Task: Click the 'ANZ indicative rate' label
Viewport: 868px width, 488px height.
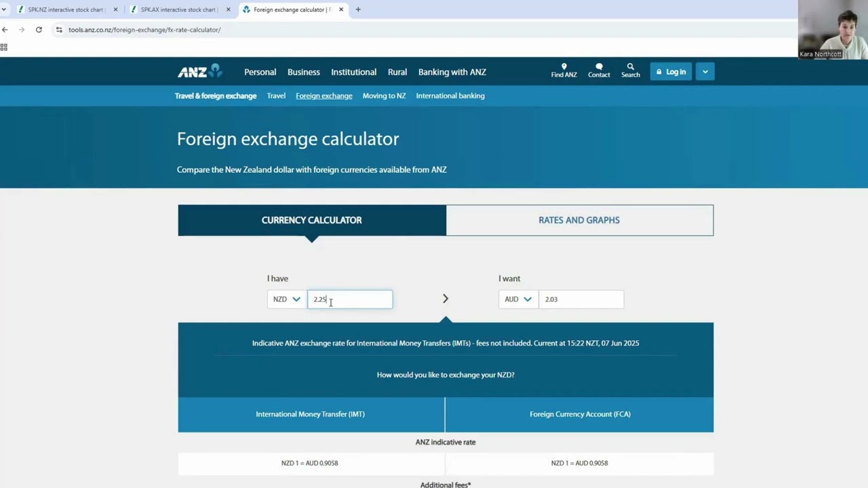Action: pos(446,442)
